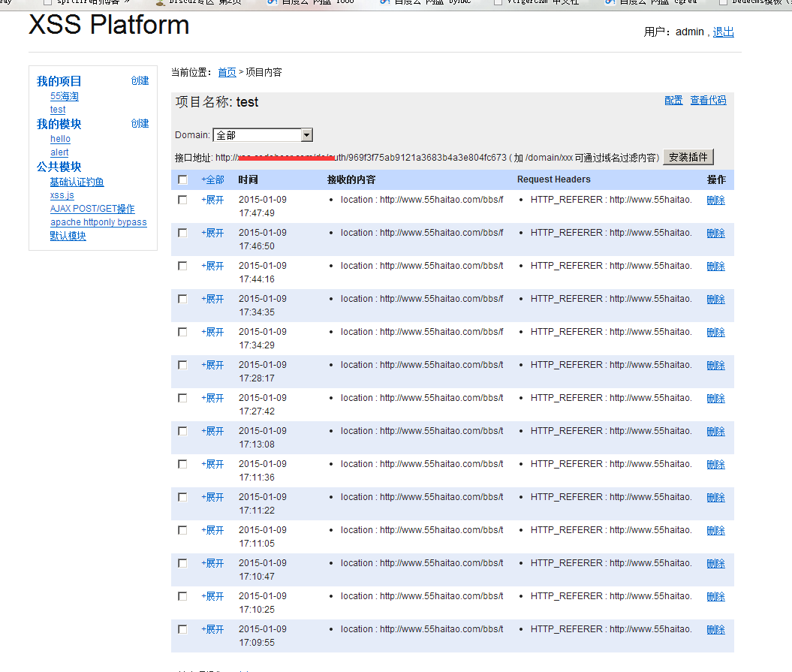
Task: Check the box for the 17:46:50 record
Action: point(182,233)
